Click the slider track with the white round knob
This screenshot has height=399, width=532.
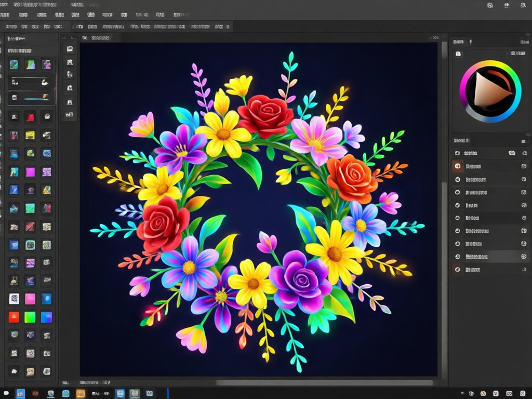pos(31,82)
